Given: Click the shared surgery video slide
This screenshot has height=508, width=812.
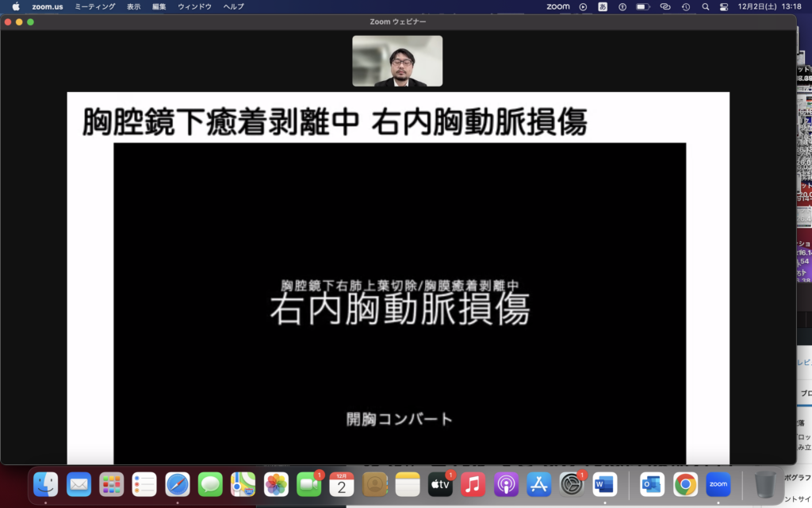Looking at the screenshot, I should point(399,303).
